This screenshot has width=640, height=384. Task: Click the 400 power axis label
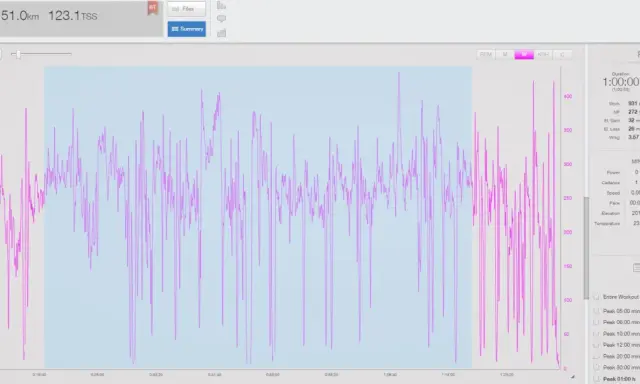click(567, 96)
